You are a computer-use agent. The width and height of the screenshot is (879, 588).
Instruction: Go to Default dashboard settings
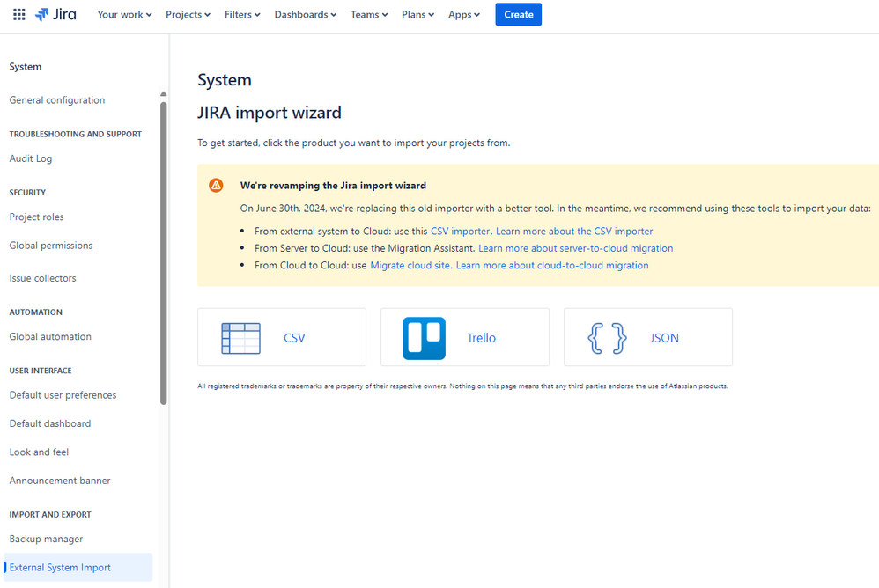tap(50, 423)
